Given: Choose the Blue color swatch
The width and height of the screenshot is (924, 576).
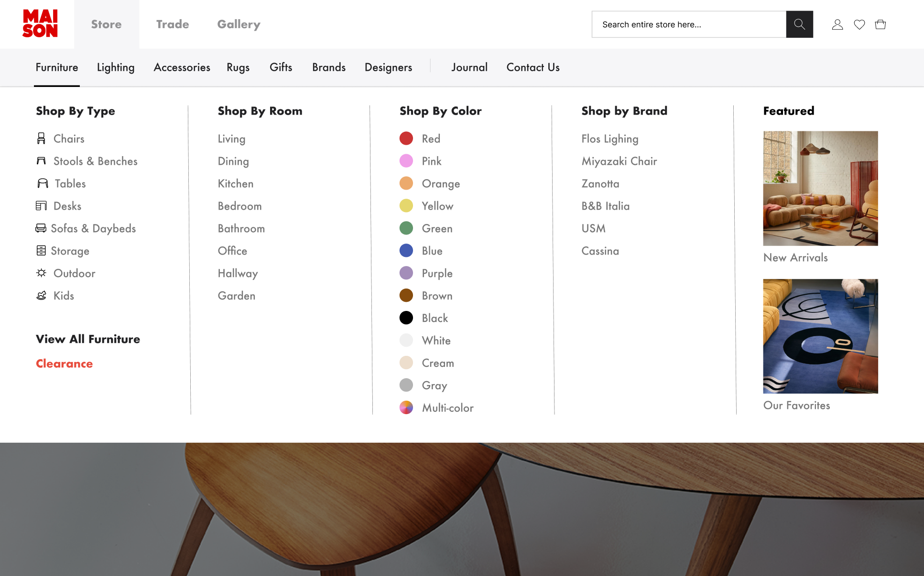Looking at the screenshot, I should point(406,251).
